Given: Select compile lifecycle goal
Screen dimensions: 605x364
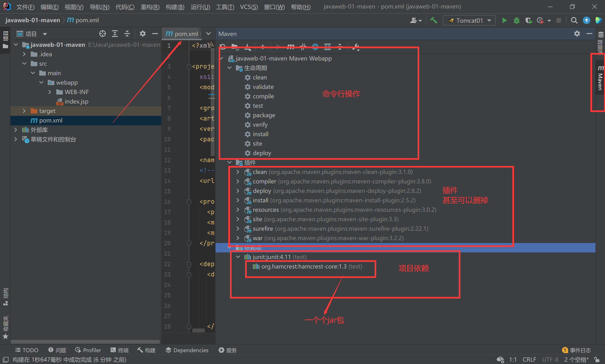Looking at the screenshot, I should tap(263, 96).
